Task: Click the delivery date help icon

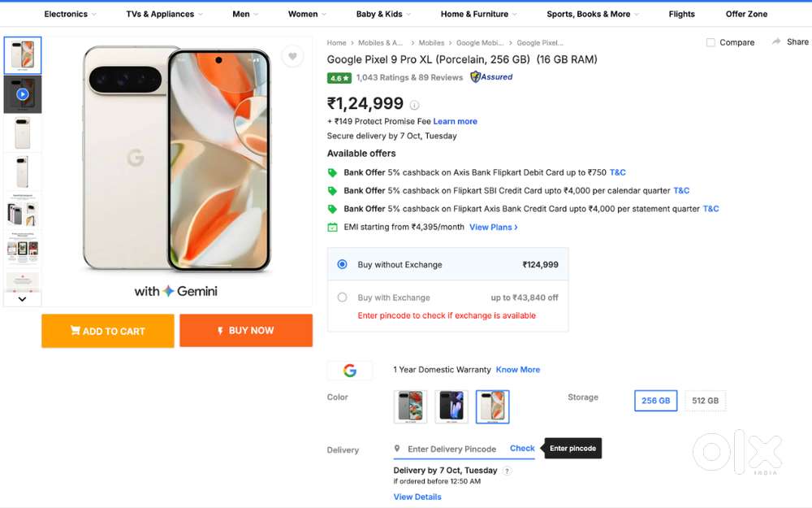Action: (508, 471)
